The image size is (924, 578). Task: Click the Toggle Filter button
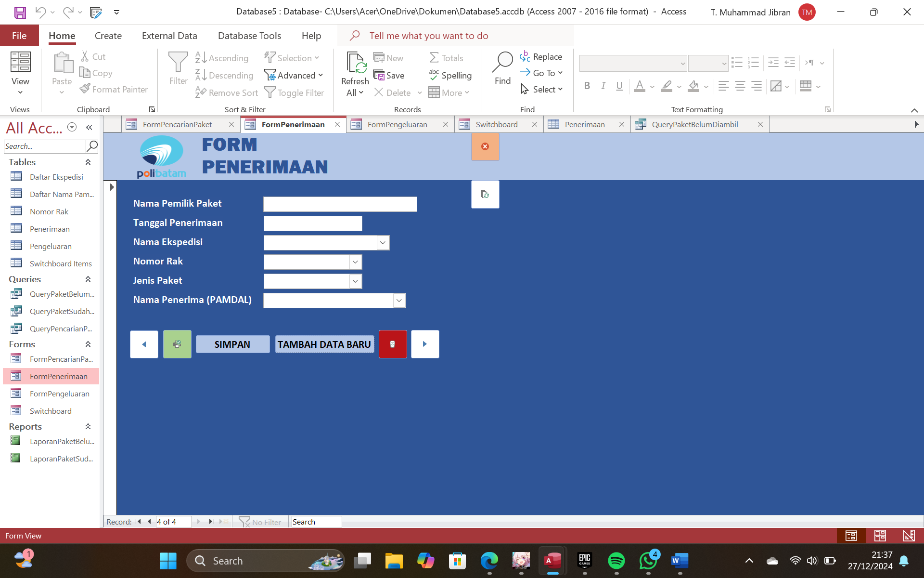click(295, 92)
